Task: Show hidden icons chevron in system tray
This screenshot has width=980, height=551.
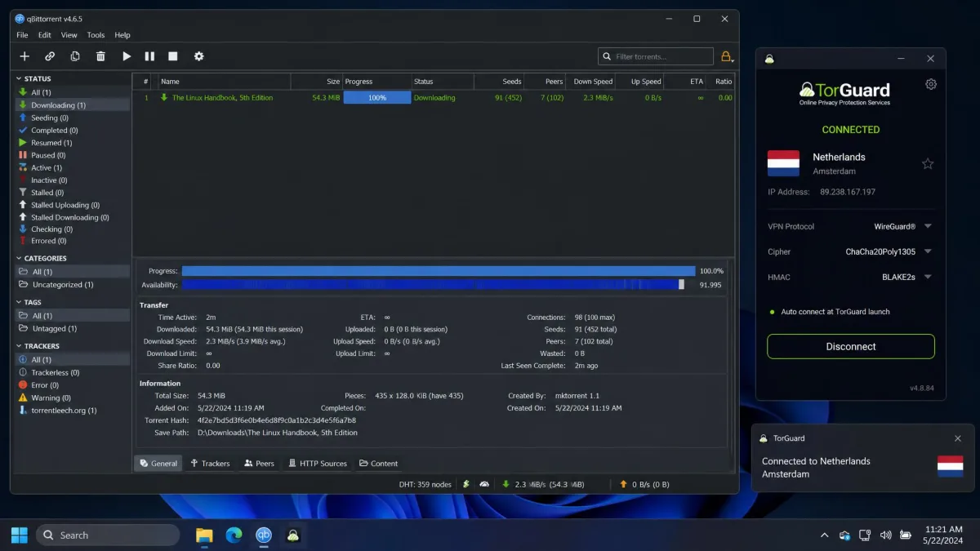Action: click(824, 535)
